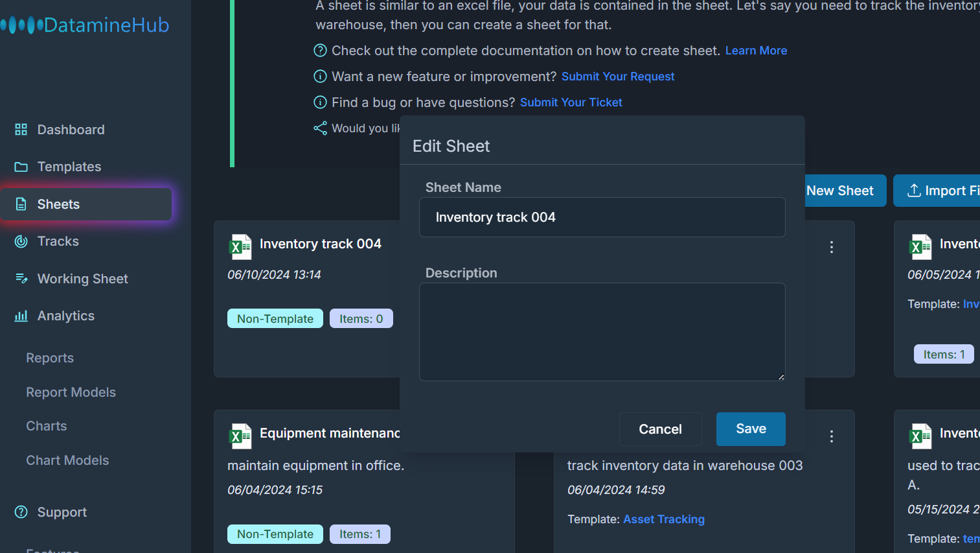980x553 pixels.
Task: Click Excel icon on 06/05/2024 Inventory card
Action: (921, 247)
